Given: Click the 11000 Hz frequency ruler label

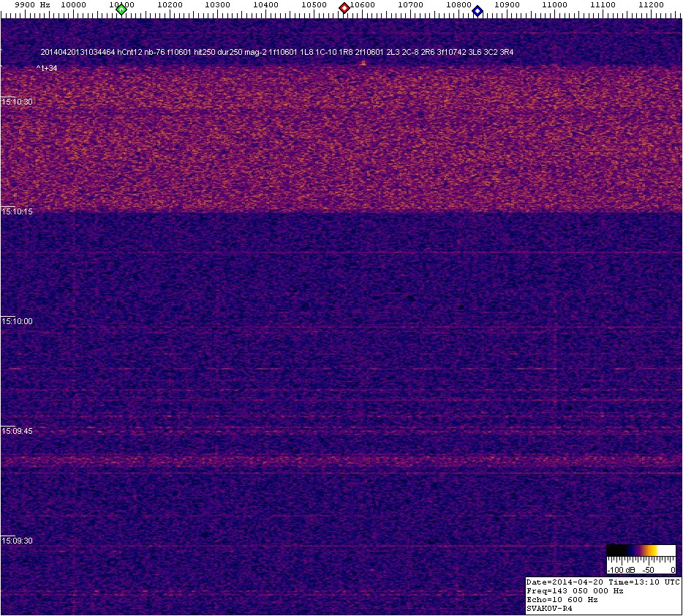Looking at the screenshot, I should click(x=555, y=5).
